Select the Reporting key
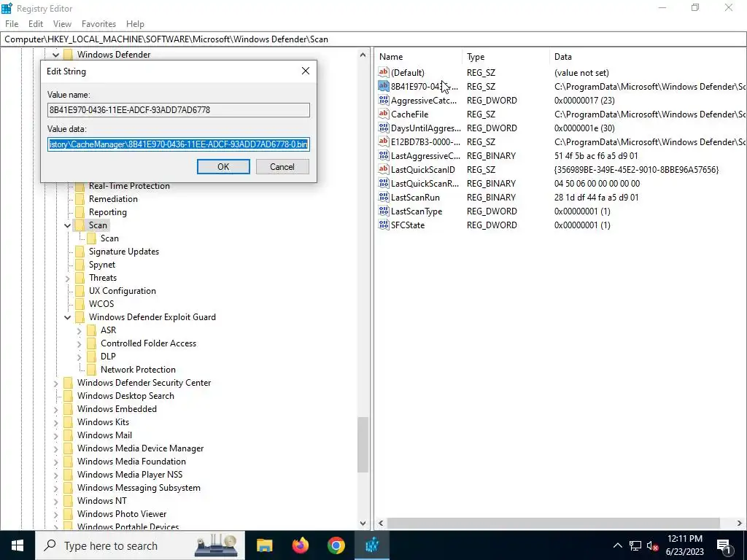The width and height of the screenshot is (747, 560). pyautogui.click(x=108, y=212)
